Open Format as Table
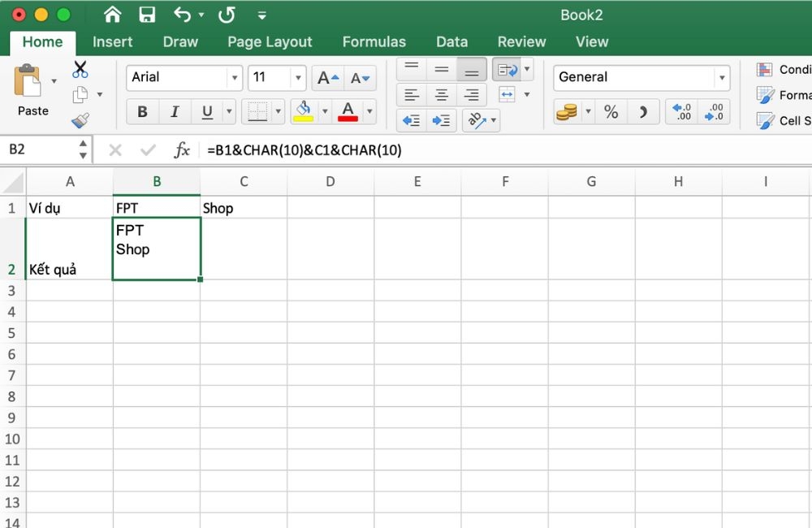The width and height of the screenshot is (812, 528). (784, 95)
